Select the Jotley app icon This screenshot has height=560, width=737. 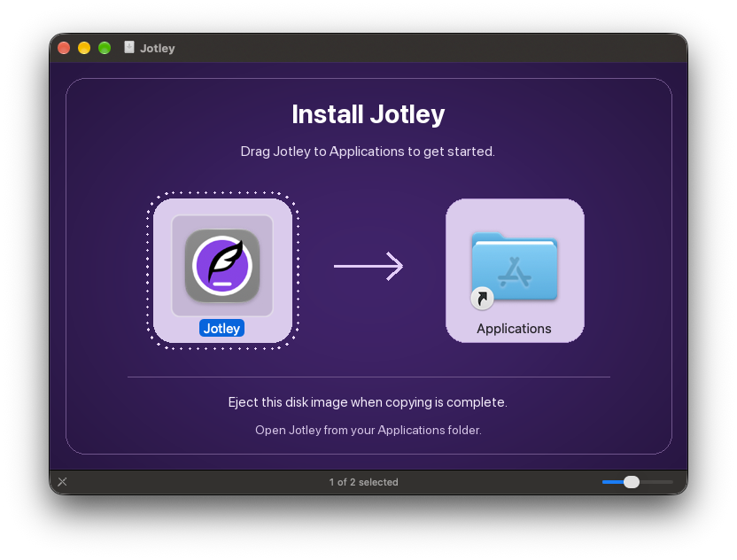[x=222, y=266]
